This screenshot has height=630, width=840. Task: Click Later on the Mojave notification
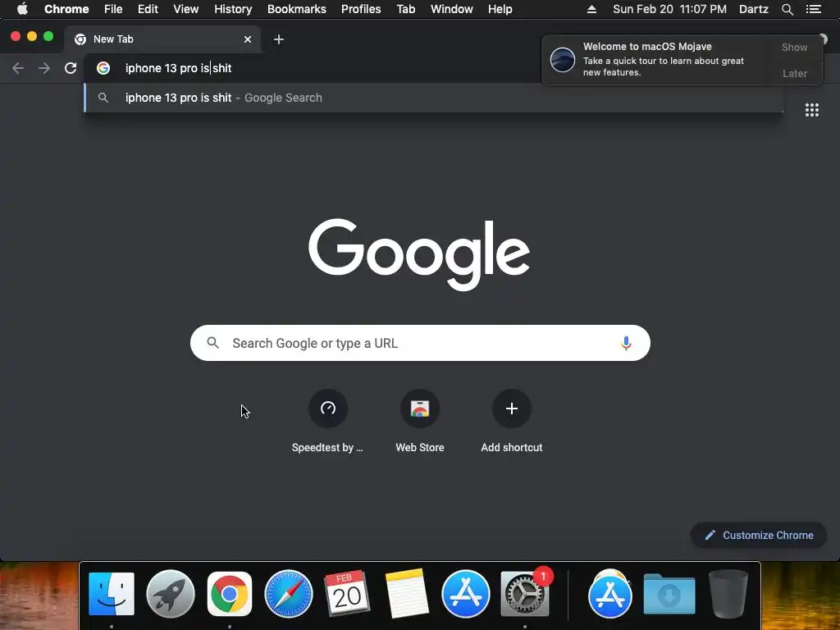(794, 73)
